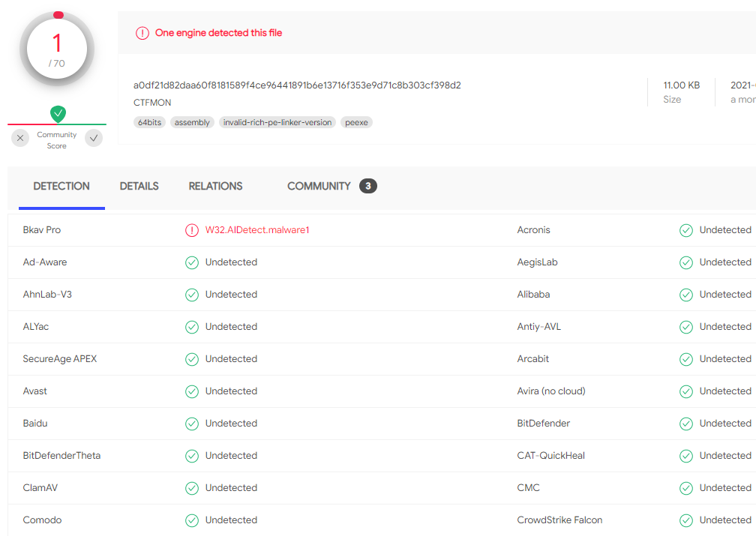Click the green check icon for ClamAV
Screen dimensions: 756x536
click(192, 488)
